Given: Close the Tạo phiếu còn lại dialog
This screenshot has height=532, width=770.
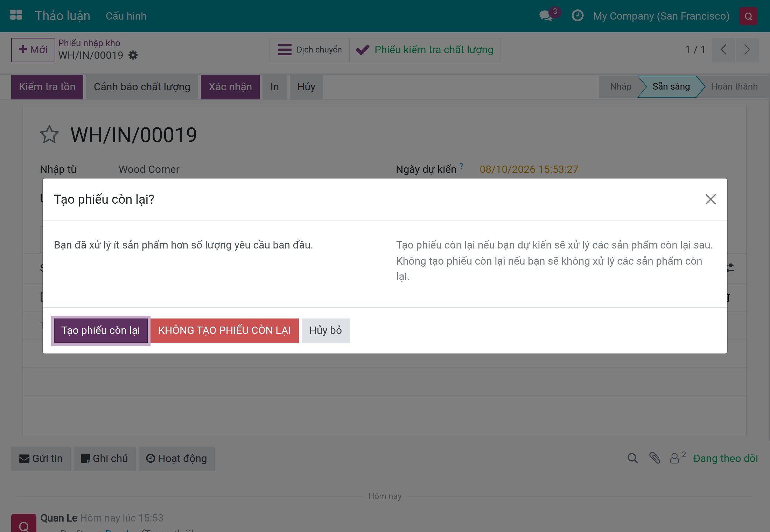Looking at the screenshot, I should pyautogui.click(x=710, y=199).
